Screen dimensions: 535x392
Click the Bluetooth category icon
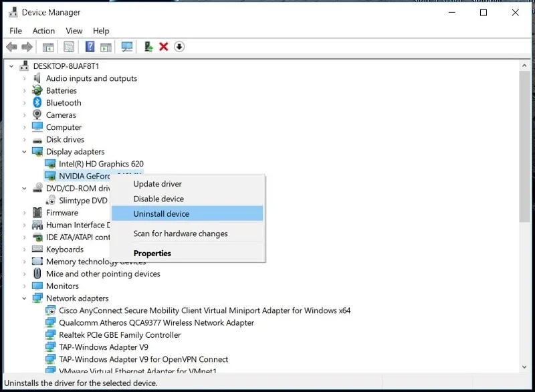[x=37, y=102]
